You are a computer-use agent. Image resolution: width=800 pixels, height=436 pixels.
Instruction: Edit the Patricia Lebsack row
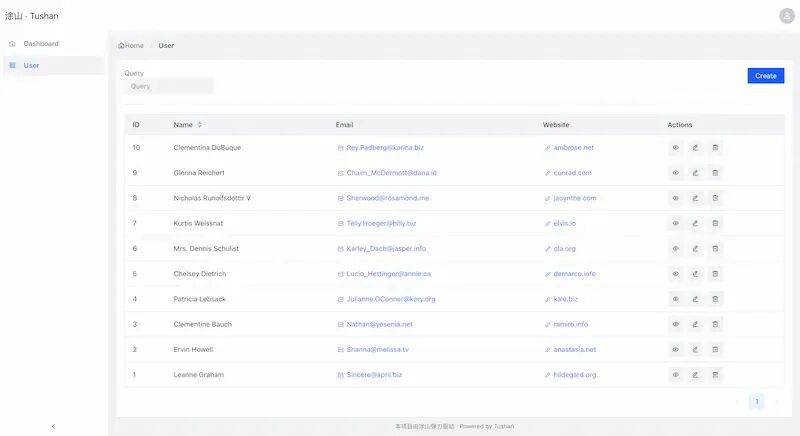695,299
